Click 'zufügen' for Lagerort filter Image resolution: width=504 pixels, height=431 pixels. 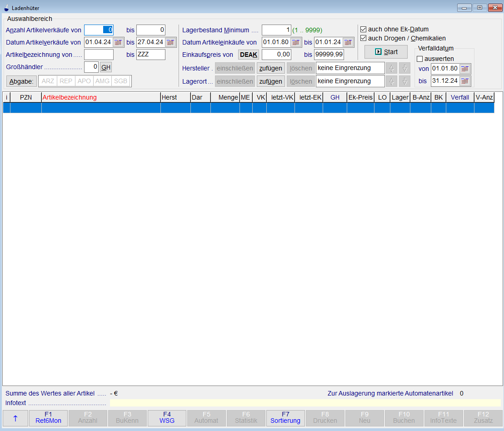click(271, 81)
